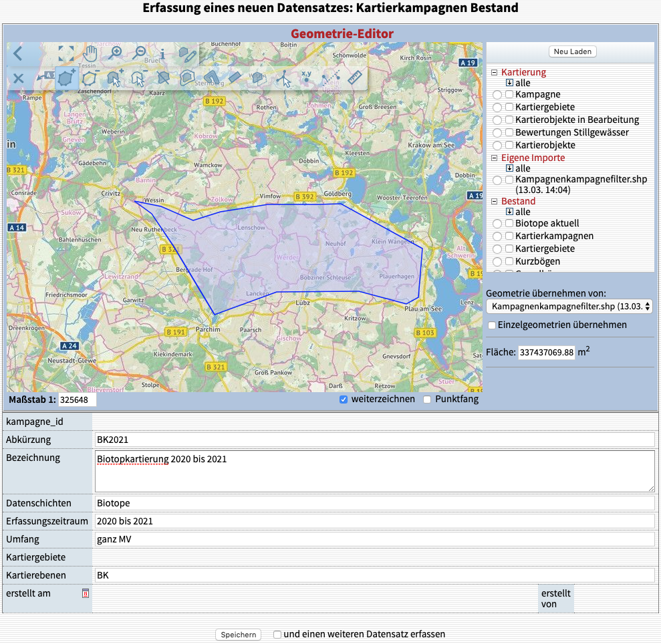Activate the zoom out magnifier

coord(140,54)
